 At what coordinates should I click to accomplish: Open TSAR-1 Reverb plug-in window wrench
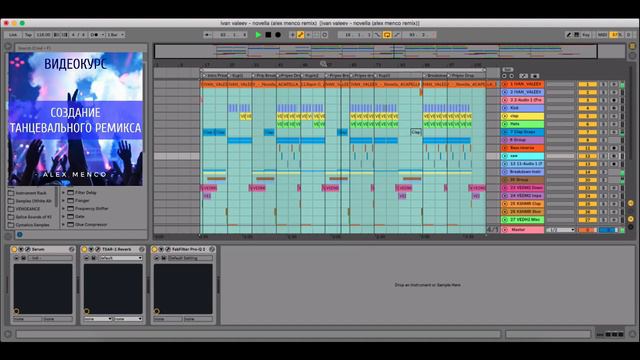98,249
